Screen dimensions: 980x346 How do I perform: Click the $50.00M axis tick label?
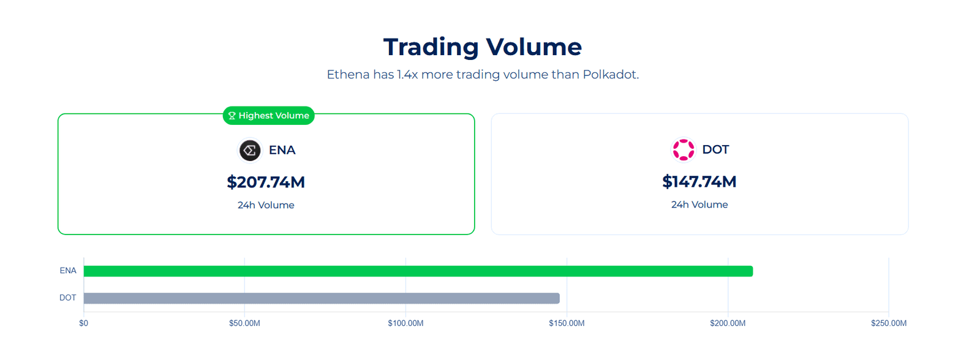point(244,323)
